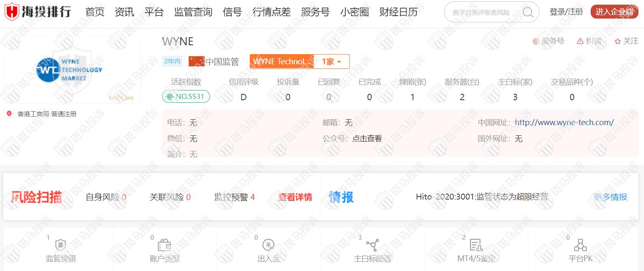Open the 账户类型 wallet icon

(164, 245)
